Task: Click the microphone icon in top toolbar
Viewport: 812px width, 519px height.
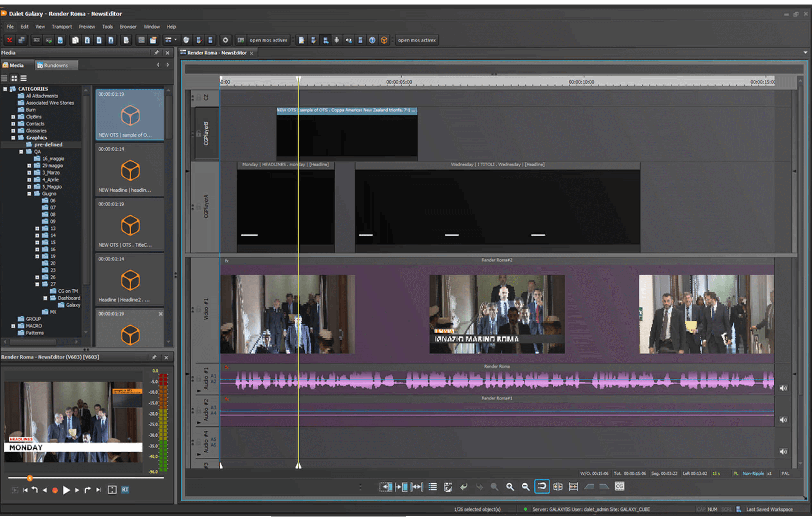Action: [337, 40]
